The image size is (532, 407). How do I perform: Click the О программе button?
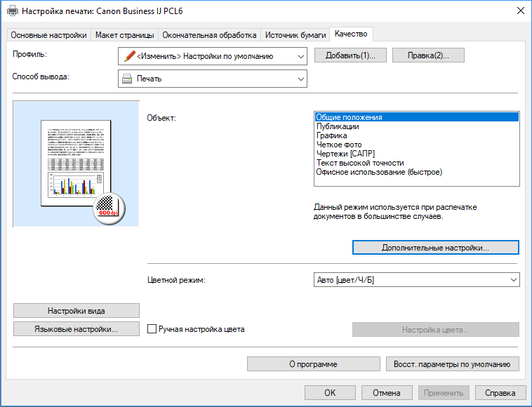[x=314, y=364]
